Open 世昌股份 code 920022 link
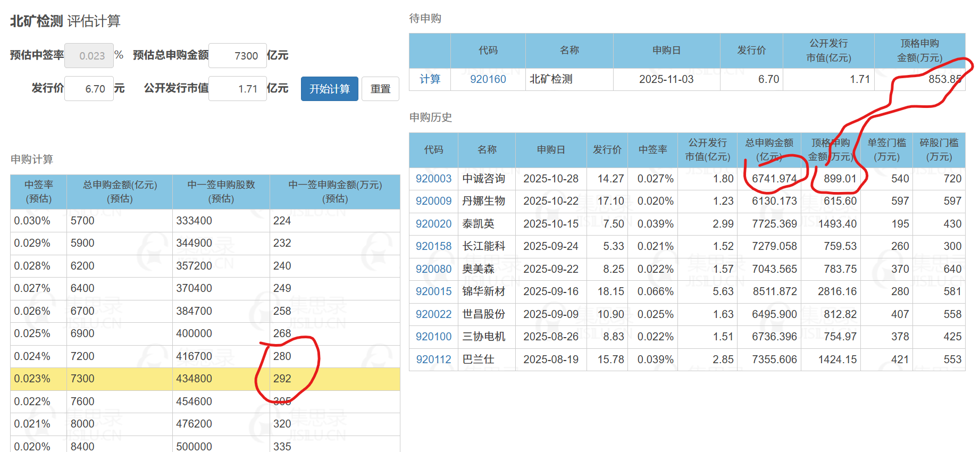The height and width of the screenshot is (452, 980). point(433,314)
